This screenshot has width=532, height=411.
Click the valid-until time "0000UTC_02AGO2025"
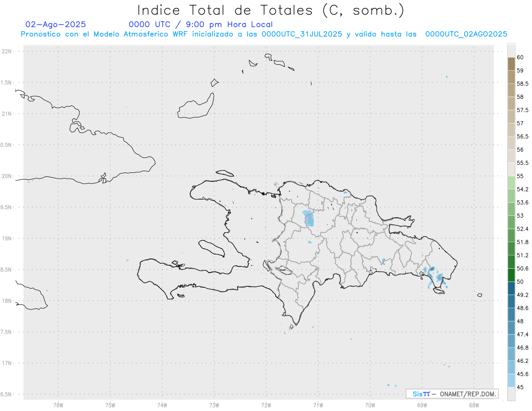(x=466, y=34)
